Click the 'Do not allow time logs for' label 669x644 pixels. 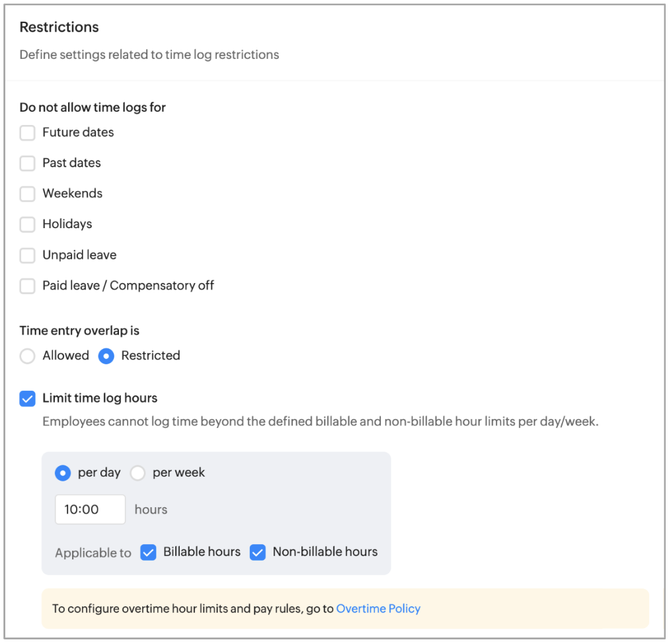(93, 107)
